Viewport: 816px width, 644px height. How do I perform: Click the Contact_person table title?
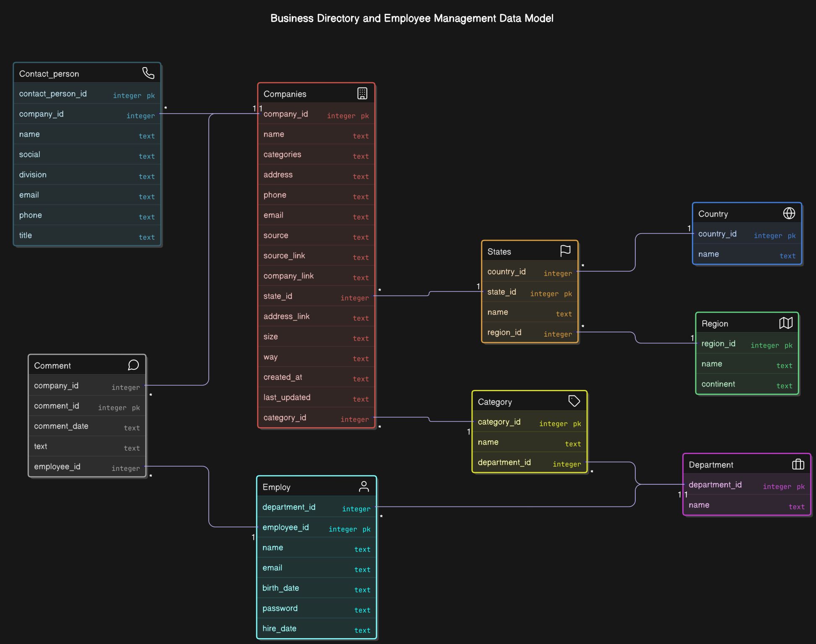pos(49,73)
